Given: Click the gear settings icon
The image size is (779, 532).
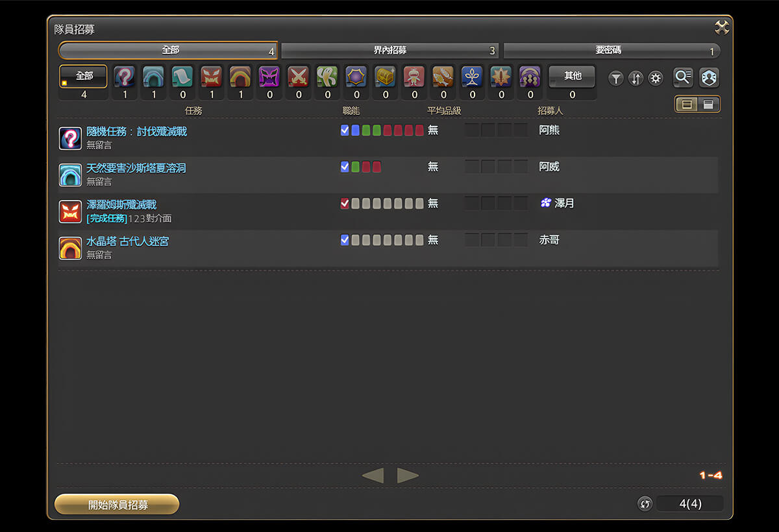Looking at the screenshot, I should 656,79.
